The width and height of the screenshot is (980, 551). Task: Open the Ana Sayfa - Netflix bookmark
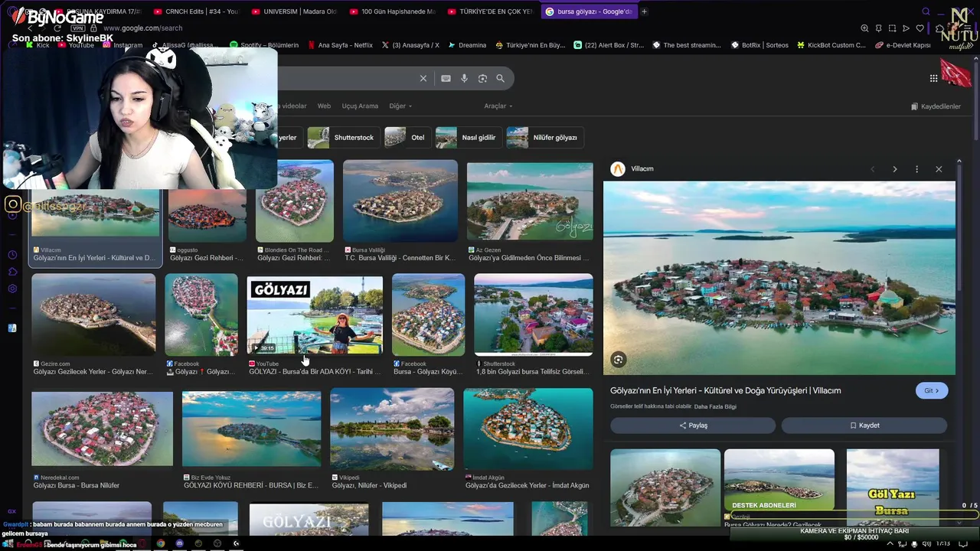340,45
